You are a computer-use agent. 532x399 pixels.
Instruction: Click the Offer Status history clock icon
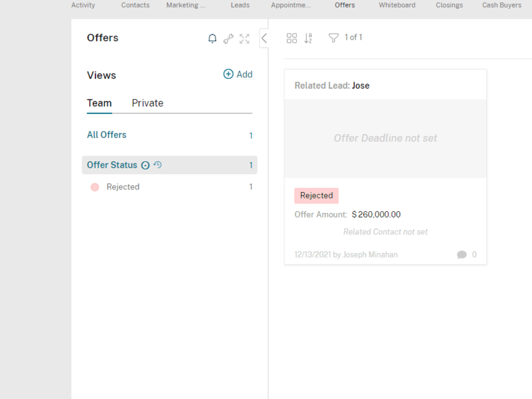(157, 165)
